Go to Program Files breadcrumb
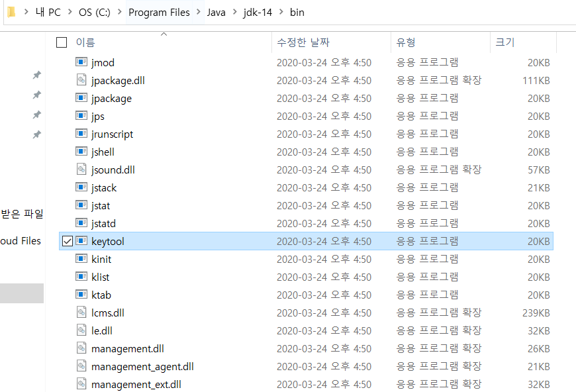The image size is (576, 392). 159,12
